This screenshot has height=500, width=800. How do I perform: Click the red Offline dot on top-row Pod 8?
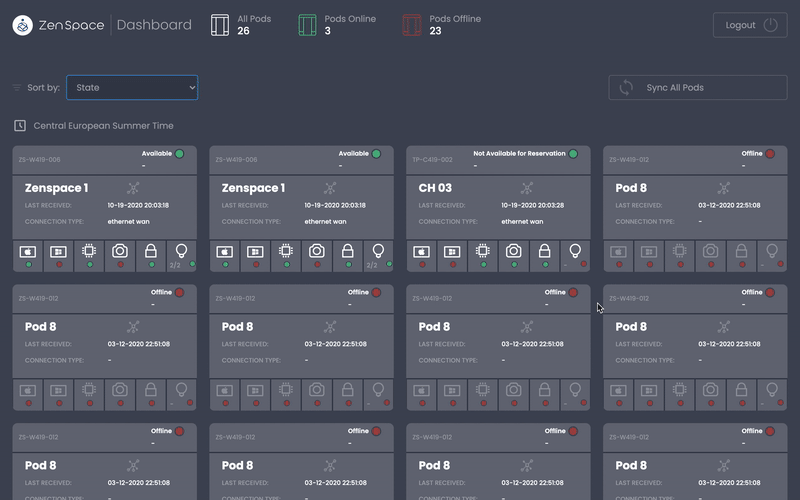[770, 154]
